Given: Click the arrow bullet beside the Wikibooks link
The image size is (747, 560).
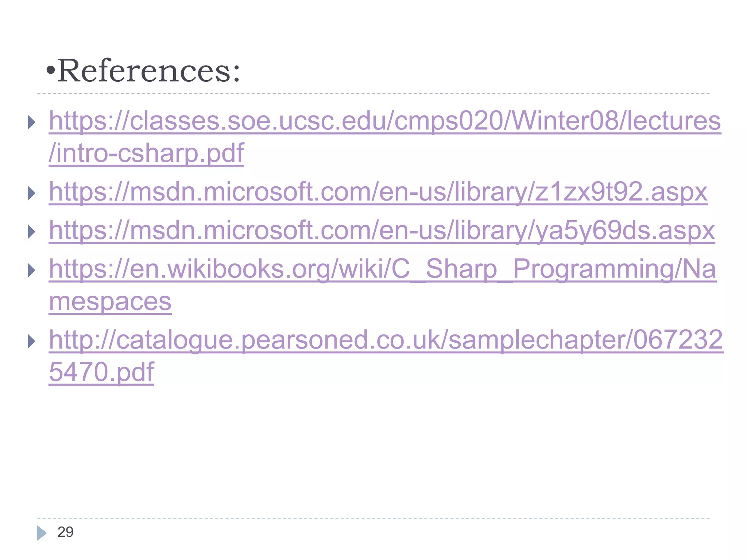Looking at the screenshot, I should point(32,270).
